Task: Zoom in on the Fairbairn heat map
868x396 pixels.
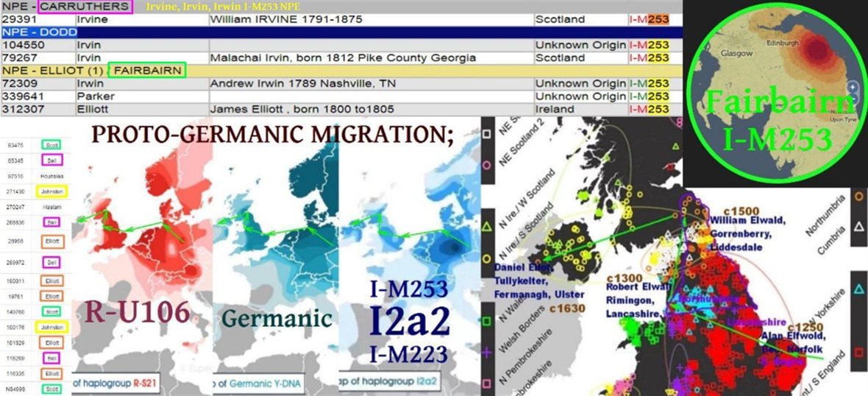Action: tap(852, 87)
